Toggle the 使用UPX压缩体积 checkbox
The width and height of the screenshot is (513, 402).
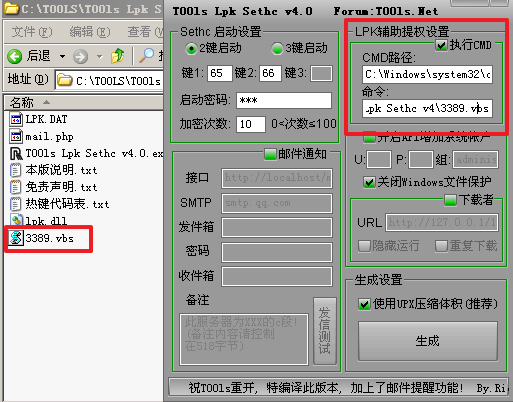click(x=364, y=304)
